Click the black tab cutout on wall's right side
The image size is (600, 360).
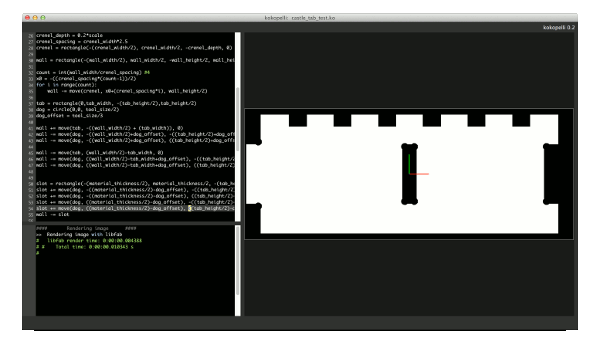point(551,174)
